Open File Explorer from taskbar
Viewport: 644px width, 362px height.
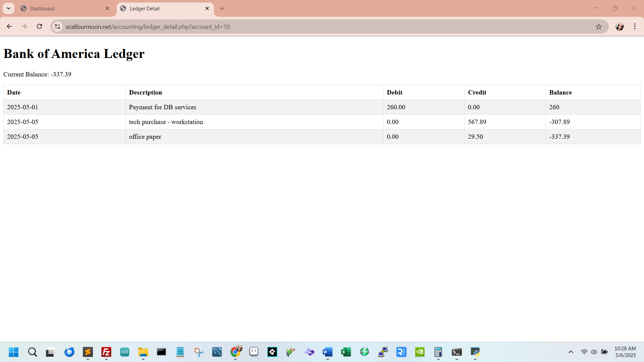[143, 352]
